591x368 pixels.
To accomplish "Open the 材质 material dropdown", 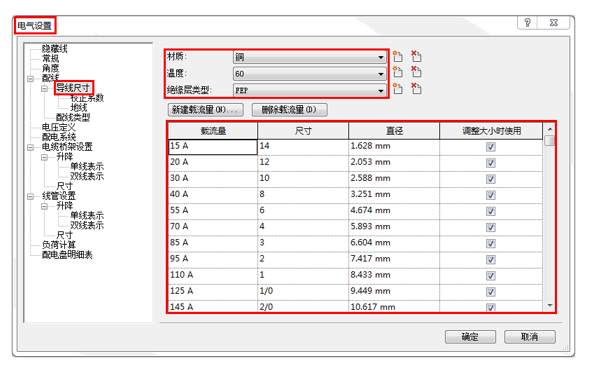I will click(x=310, y=57).
